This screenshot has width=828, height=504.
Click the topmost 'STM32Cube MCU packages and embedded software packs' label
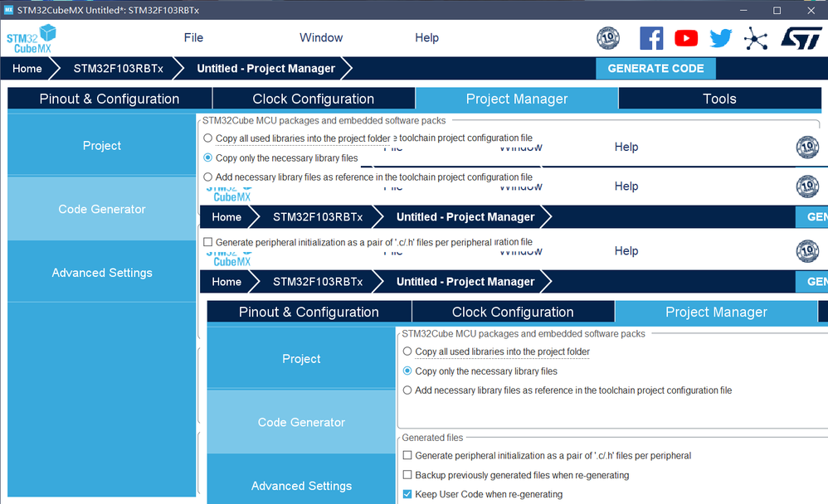[x=324, y=120]
